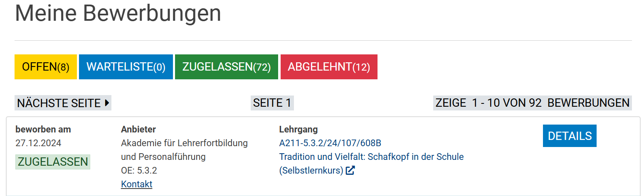Click the Akademie für Lehrerfortbildung provider name

point(184,143)
